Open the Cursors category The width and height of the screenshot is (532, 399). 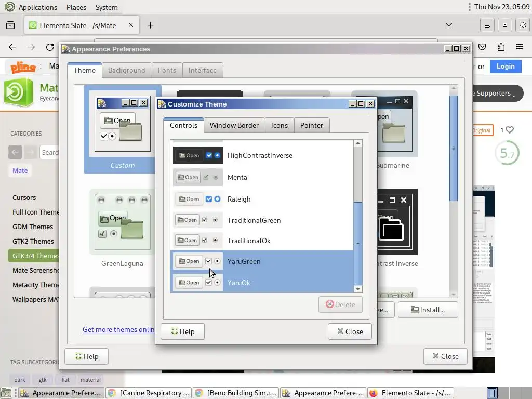pos(24,197)
